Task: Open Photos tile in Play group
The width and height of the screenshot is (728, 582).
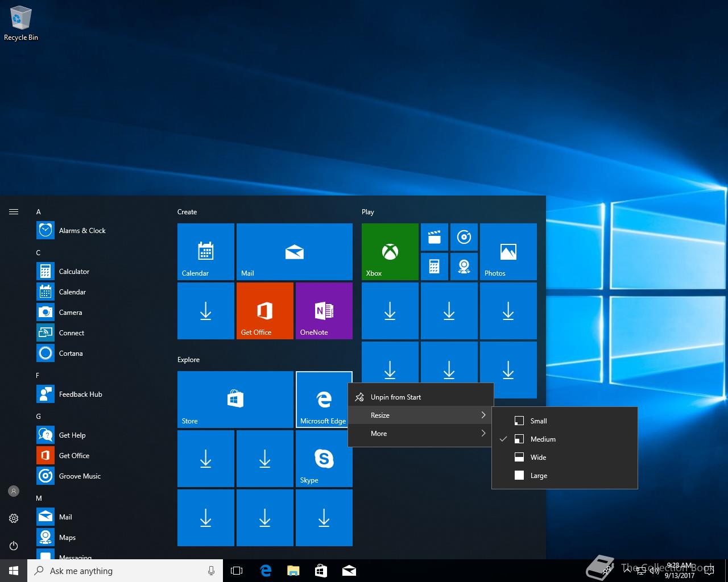Action: (x=508, y=252)
